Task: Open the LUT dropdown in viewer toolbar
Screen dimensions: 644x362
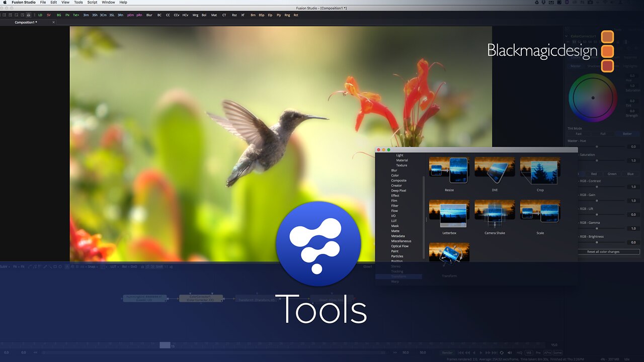Action: tap(114, 266)
